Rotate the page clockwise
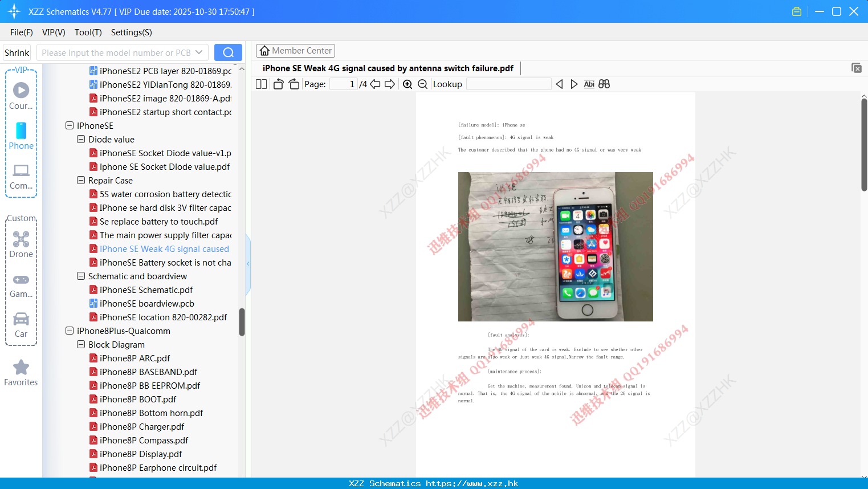The image size is (868, 489). (x=294, y=84)
